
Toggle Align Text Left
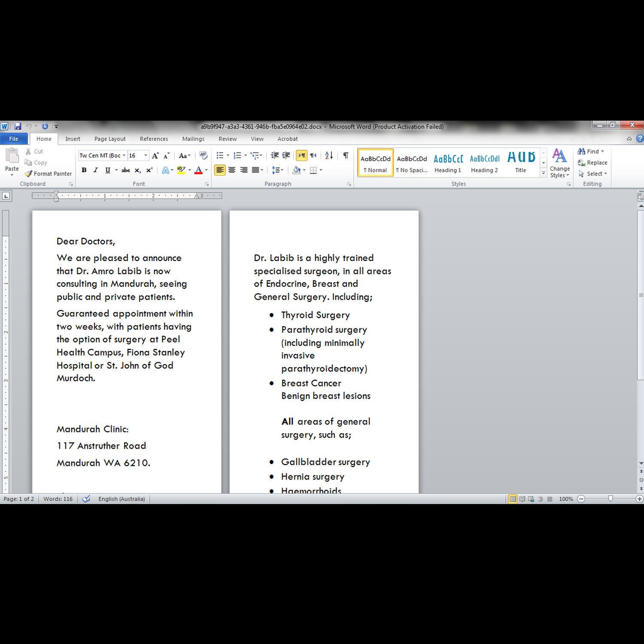pos(220,170)
